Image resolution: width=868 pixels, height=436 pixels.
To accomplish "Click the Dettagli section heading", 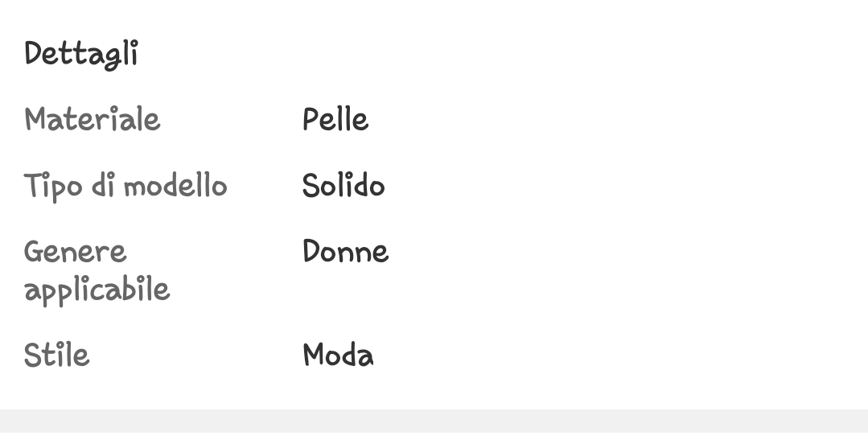I will (x=80, y=55).
